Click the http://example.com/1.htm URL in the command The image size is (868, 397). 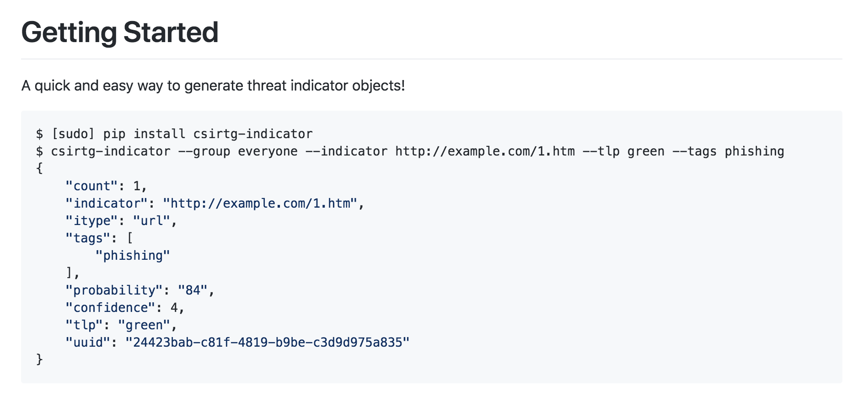coord(485,151)
